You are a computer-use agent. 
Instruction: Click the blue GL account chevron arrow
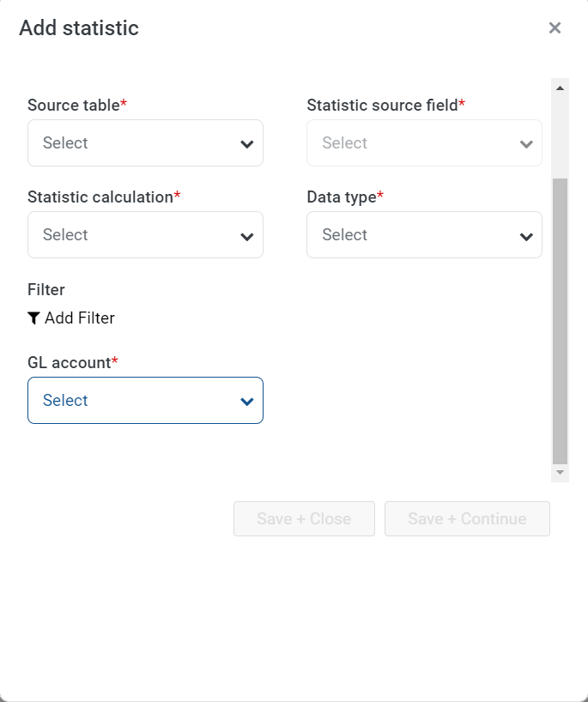pyautogui.click(x=246, y=402)
